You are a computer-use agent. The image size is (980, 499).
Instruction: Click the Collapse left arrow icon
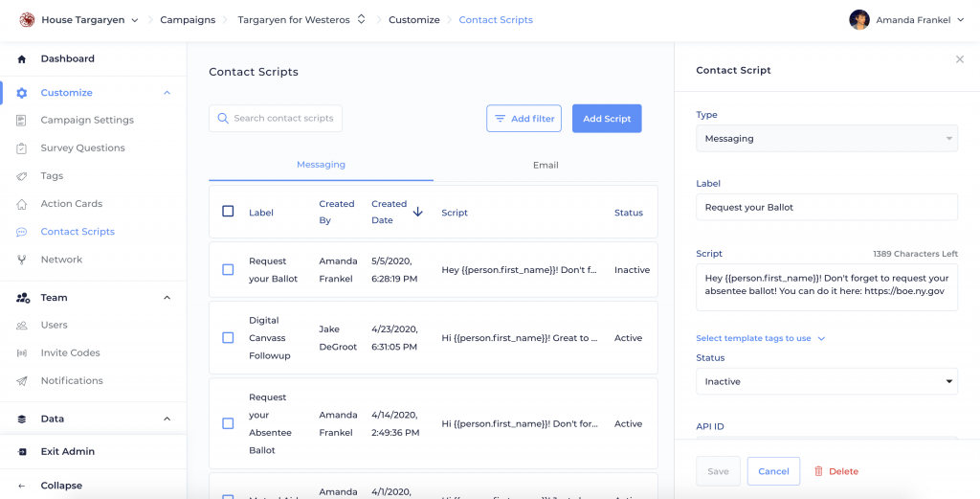[x=22, y=486]
